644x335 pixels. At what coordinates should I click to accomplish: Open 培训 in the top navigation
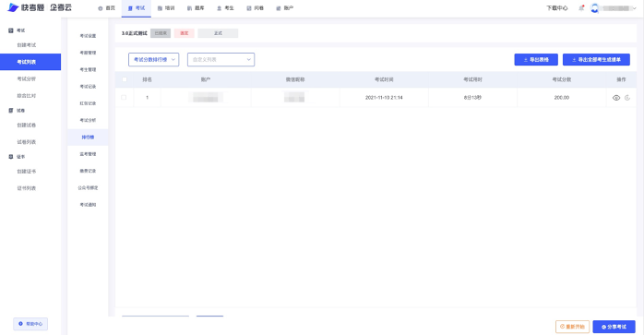(x=166, y=8)
